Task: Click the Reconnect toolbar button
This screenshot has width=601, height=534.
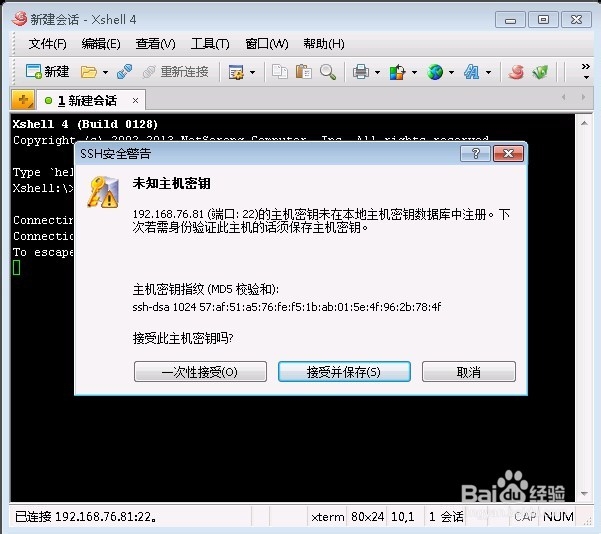Action: (175, 72)
